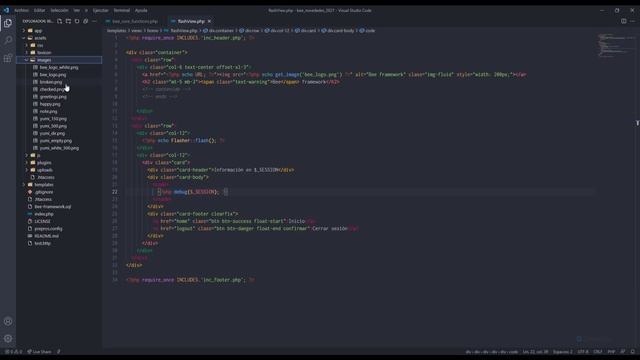
Task: Click the feedback icon in the status bar
Action: pos(622,351)
